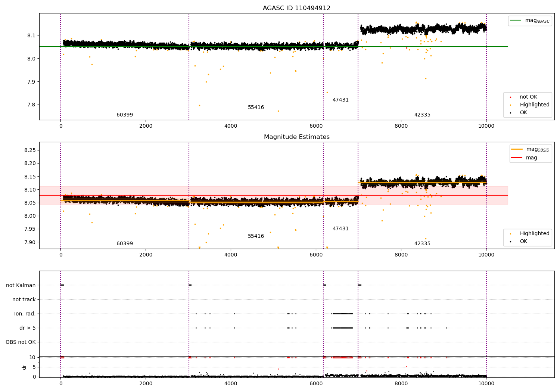The width and height of the screenshot is (560, 392).
Task: Click the 5 tick on the dr axis
Action: [34, 367]
